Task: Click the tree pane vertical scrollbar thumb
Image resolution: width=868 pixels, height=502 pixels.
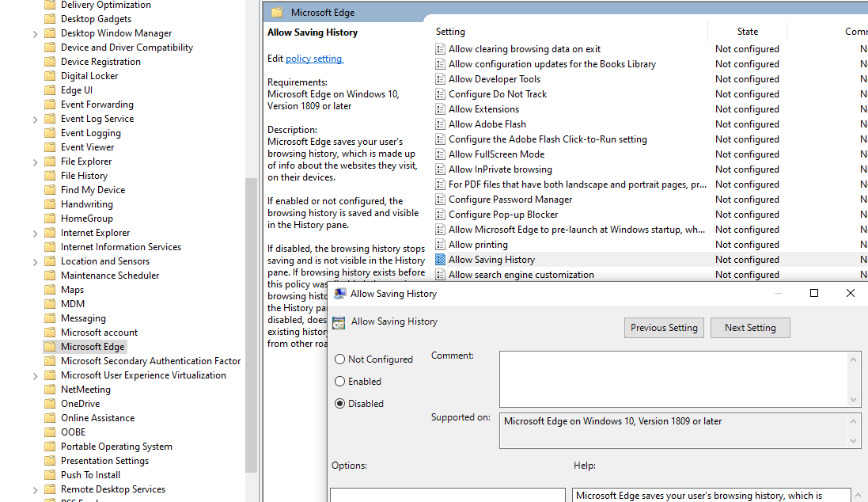Action: tap(252, 325)
